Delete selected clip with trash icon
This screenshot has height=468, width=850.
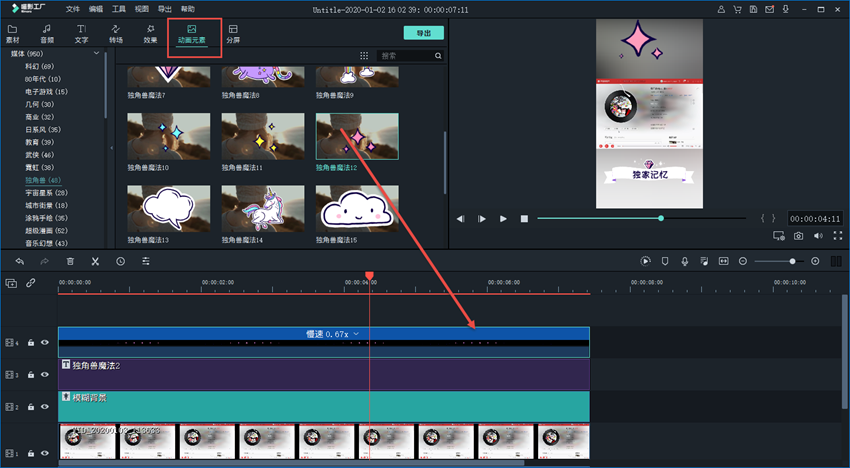[70, 261]
